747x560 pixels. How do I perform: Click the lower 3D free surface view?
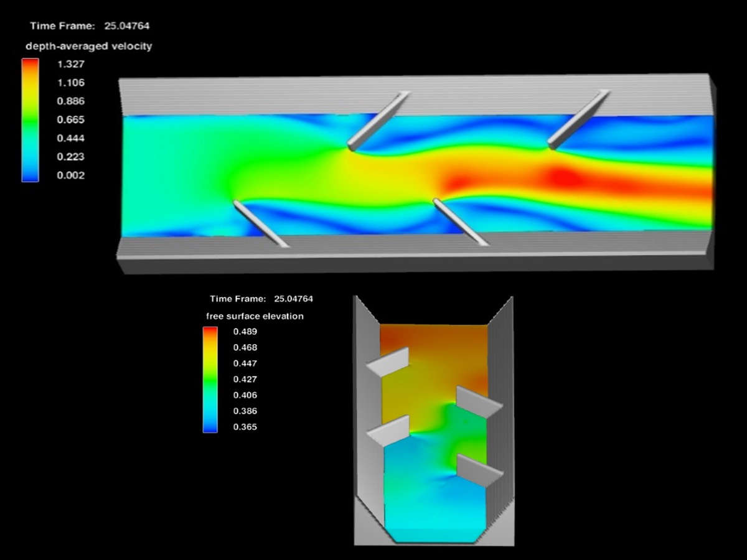click(x=433, y=421)
